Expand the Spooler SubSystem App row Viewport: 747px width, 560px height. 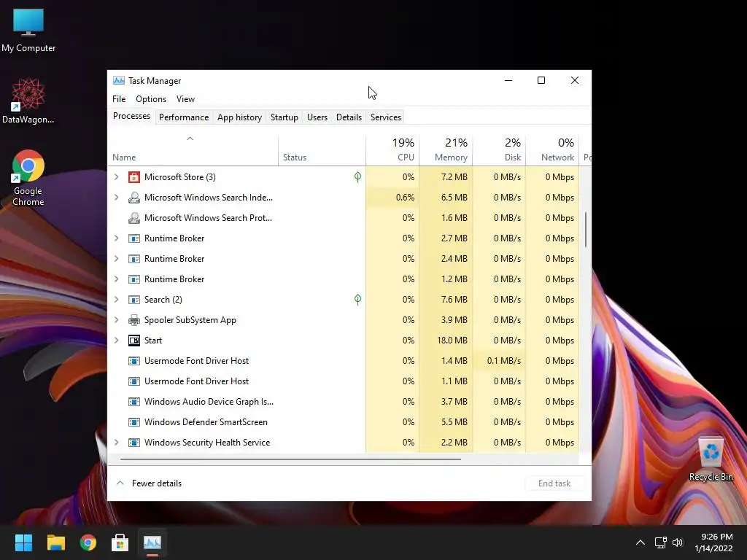point(116,320)
